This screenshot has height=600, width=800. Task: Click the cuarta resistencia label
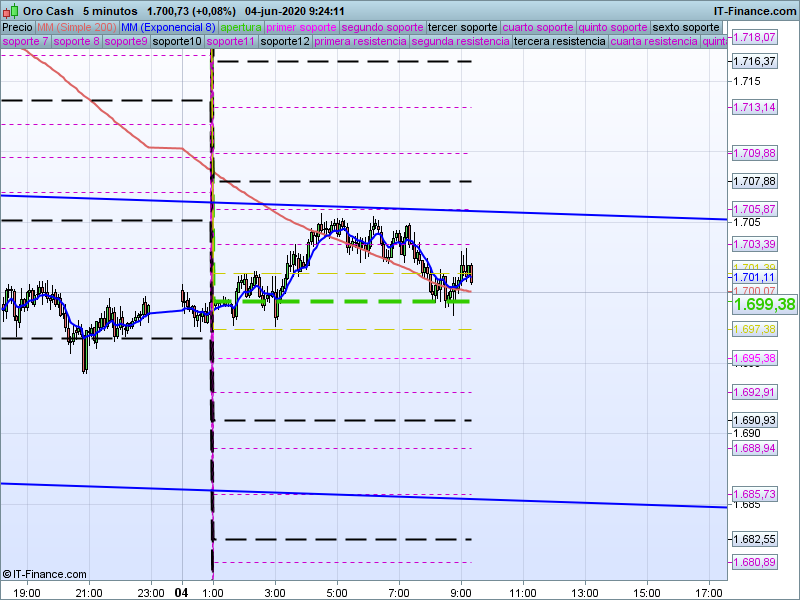click(653, 42)
